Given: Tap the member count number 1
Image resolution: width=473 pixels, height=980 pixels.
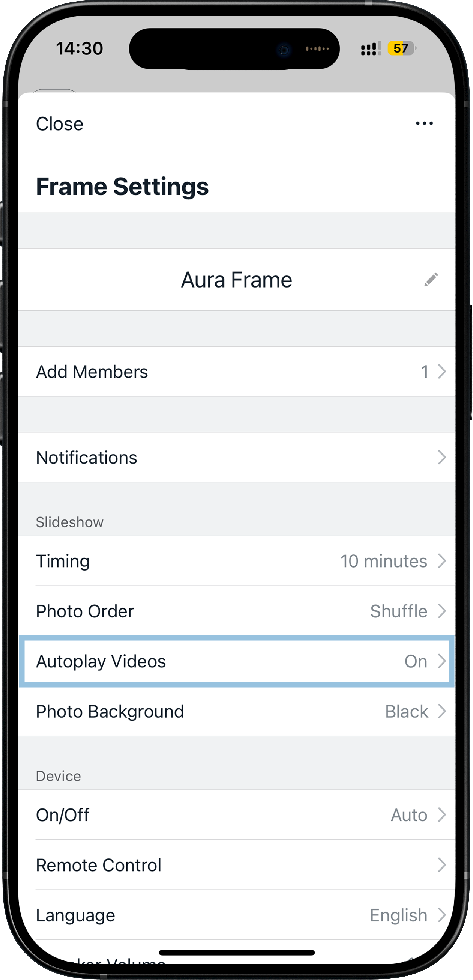Looking at the screenshot, I should click(425, 372).
